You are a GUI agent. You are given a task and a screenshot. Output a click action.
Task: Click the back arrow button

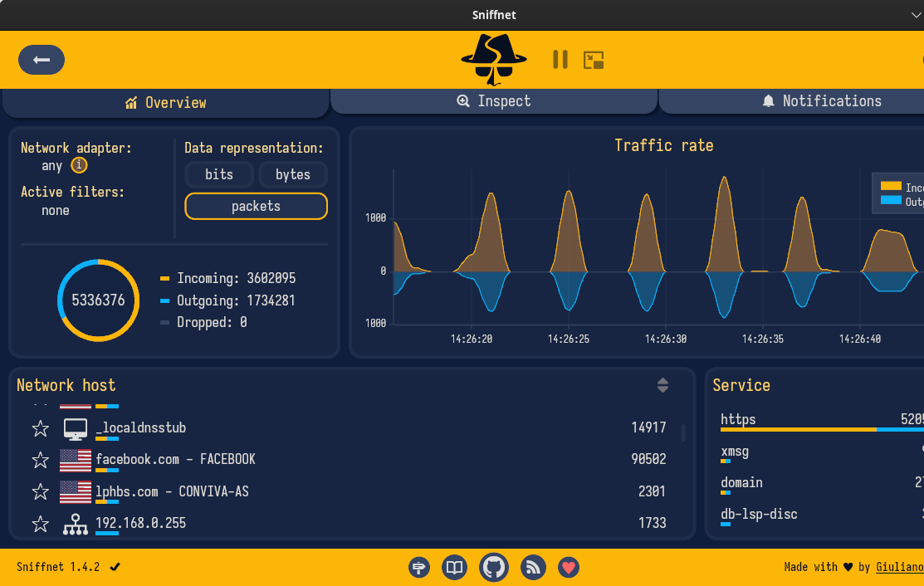pyautogui.click(x=42, y=60)
